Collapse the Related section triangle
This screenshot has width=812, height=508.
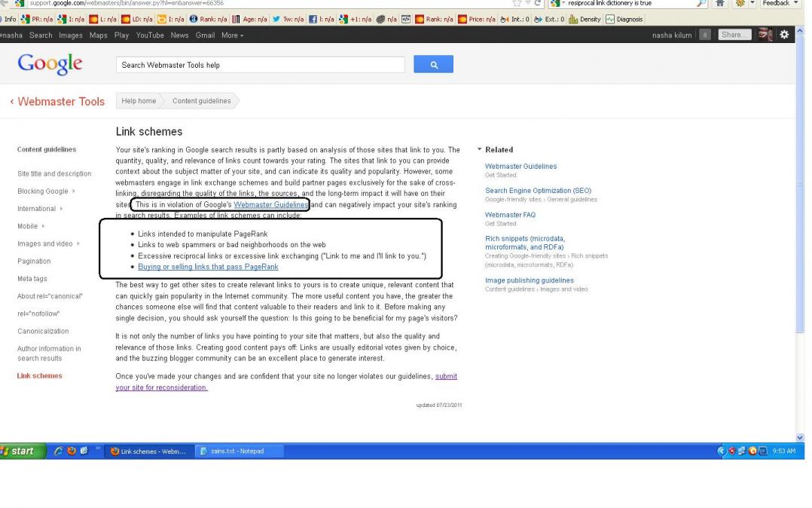[480, 149]
